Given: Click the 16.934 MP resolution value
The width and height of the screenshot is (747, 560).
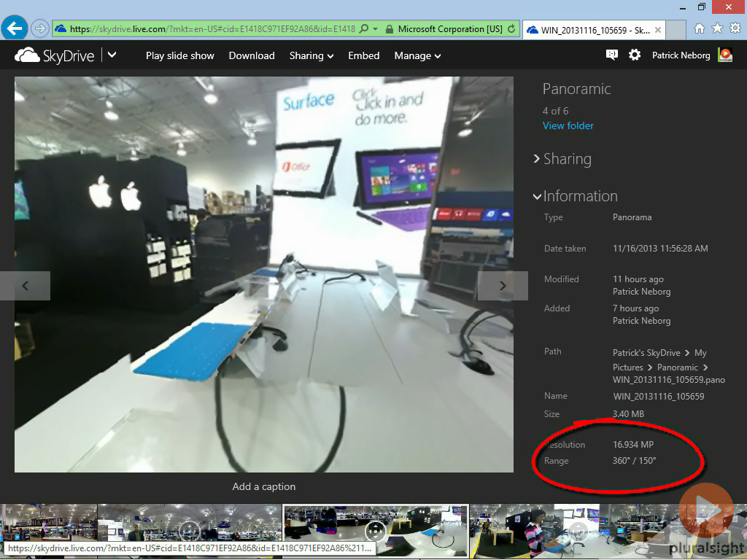Looking at the screenshot, I should [x=633, y=445].
